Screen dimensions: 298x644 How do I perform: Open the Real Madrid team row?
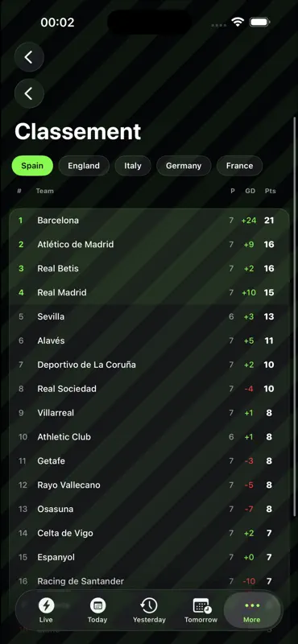(149, 293)
